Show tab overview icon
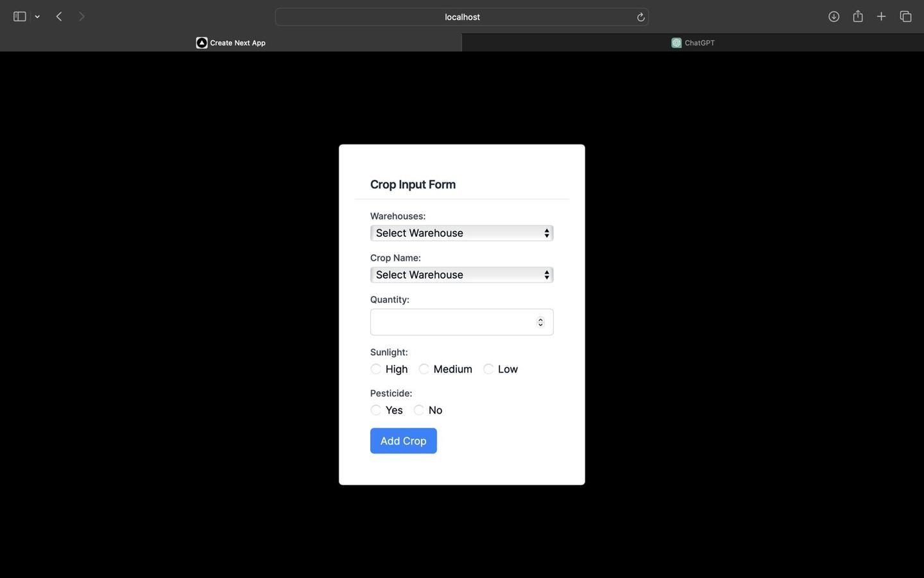The image size is (924, 578). click(x=905, y=17)
